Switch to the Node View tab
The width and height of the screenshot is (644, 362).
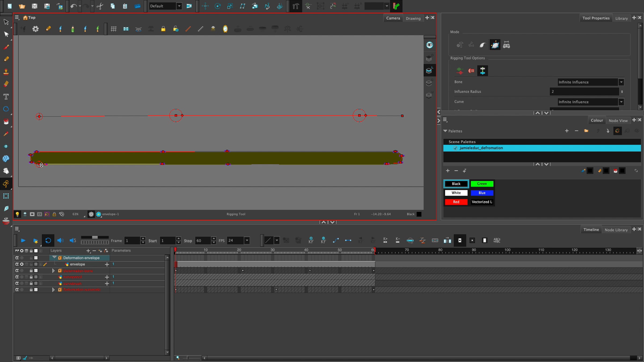pyautogui.click(x=618, y=120)
